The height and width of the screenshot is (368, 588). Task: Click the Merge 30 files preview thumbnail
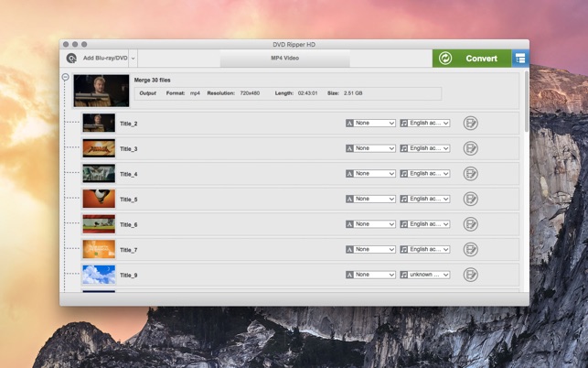coord(101,91)
